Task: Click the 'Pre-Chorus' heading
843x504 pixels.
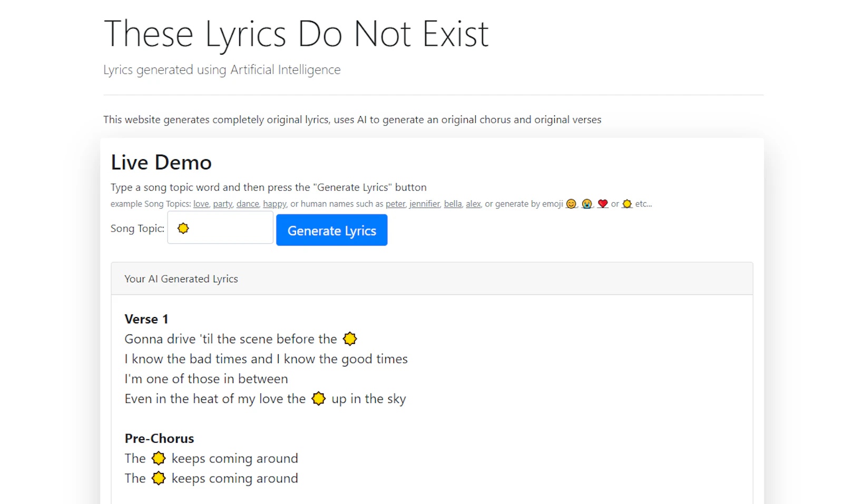Action: point(159,438)
